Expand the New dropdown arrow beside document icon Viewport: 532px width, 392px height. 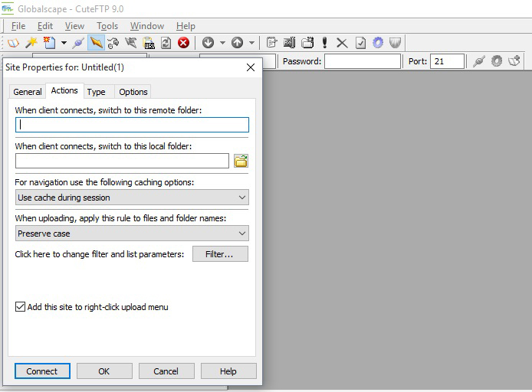point(64,43)
